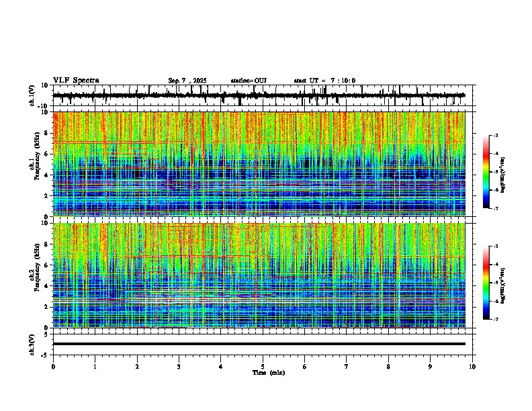Click the "VLF Spectra" title text
Screen dimensions: 532x411
(76, 81)
